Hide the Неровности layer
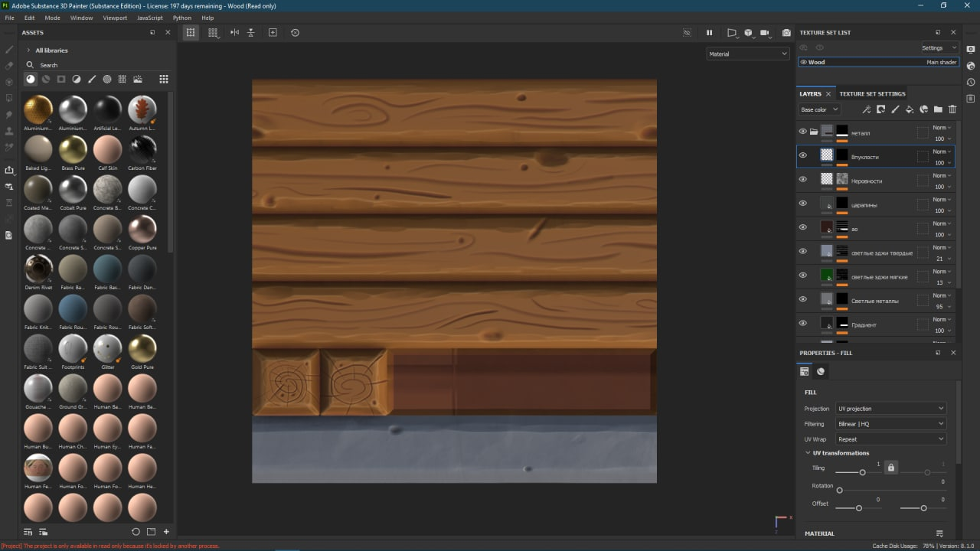 803,179
